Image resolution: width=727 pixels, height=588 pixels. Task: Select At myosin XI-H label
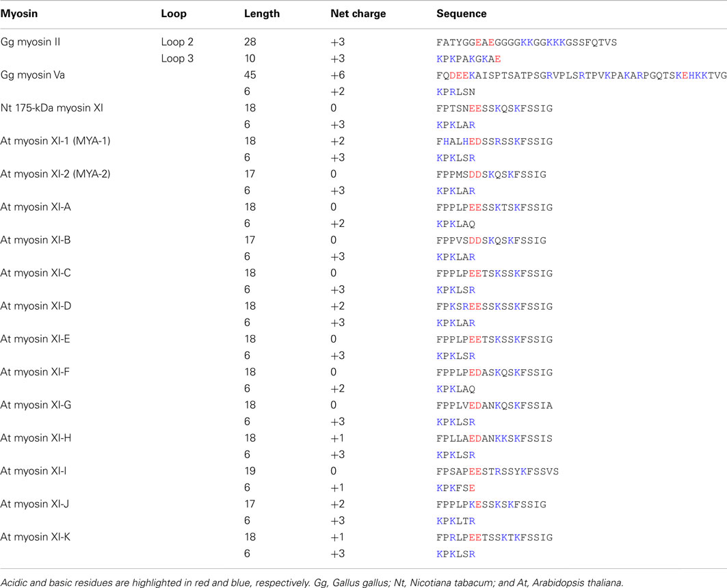(36, 438)
